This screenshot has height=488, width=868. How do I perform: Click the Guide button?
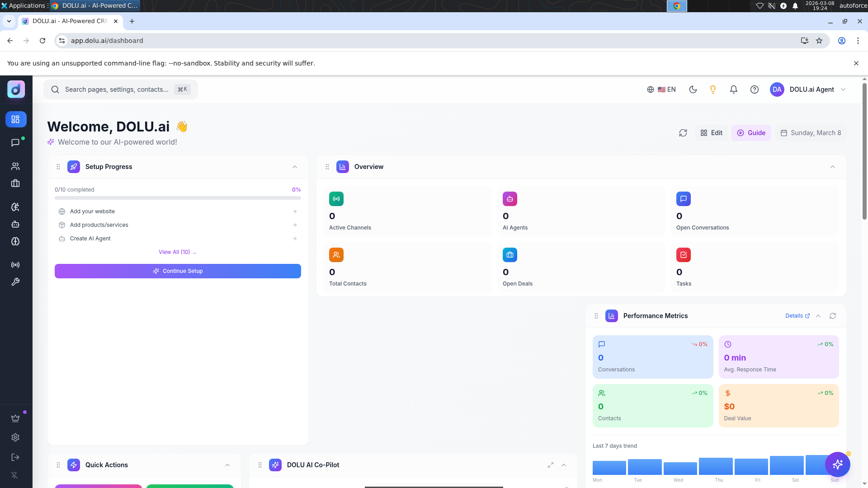pyautogui.click(x=751, y=133)
